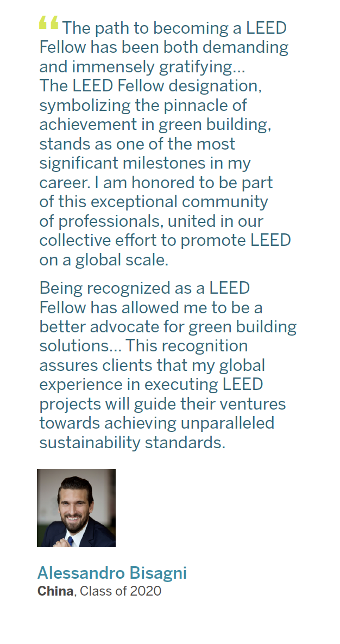Click the line "Being recognized as a LEED"

tap(144, 288)
